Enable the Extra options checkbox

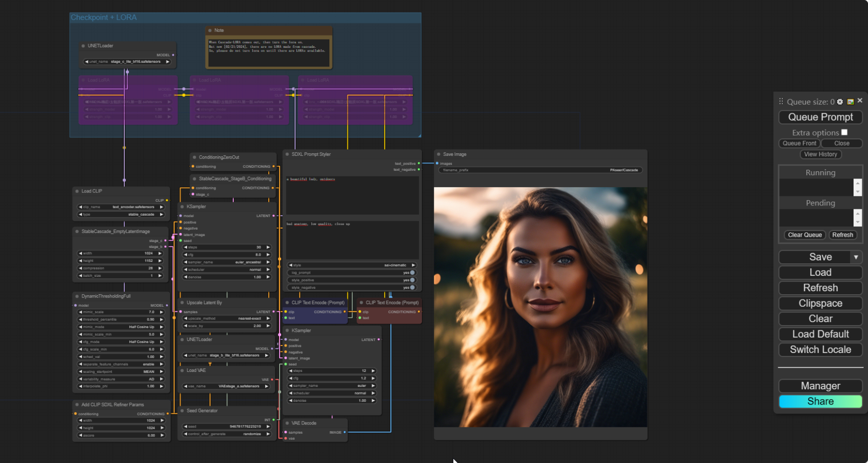844,132
